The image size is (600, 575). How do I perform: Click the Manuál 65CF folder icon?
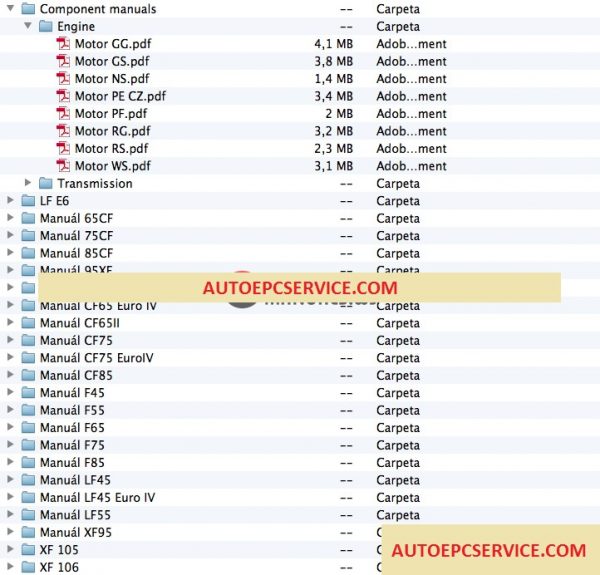(x=28, y=218)
